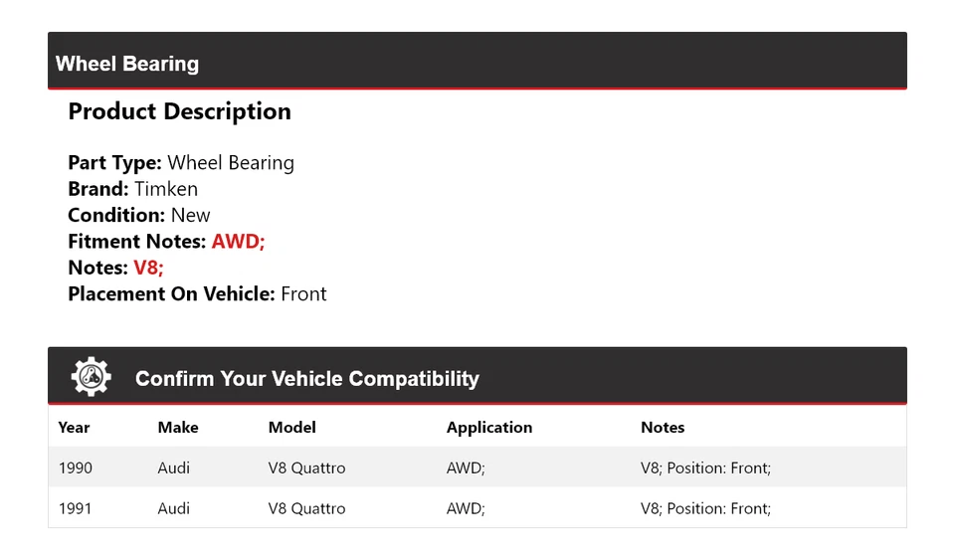Click the Make column header

point(178,428)
